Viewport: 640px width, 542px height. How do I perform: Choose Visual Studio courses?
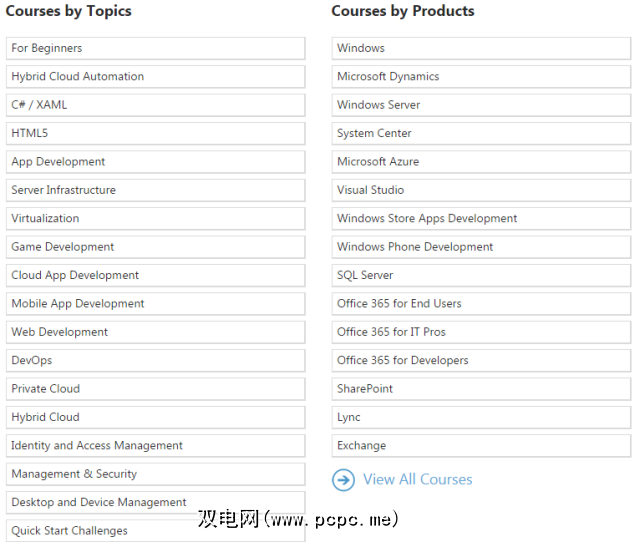coord(481,190)
